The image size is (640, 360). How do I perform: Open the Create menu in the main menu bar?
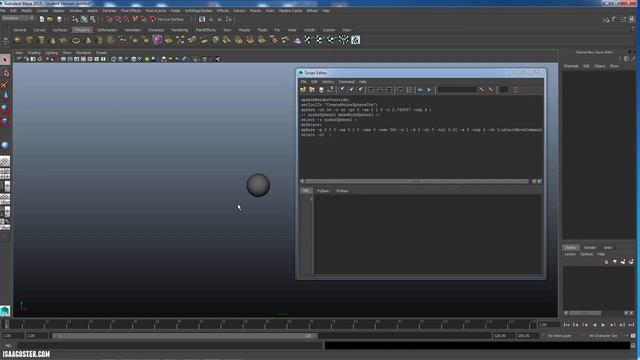[42, 11]
